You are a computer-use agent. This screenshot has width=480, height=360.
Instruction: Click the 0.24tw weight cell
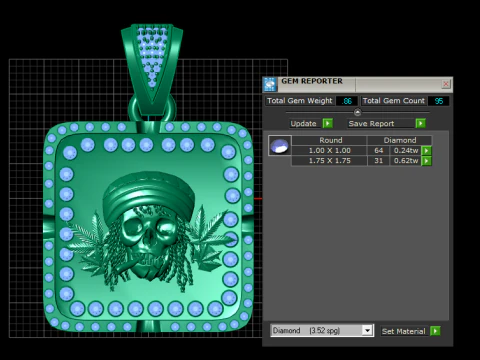pyautogui.click(x=405, y=151)
